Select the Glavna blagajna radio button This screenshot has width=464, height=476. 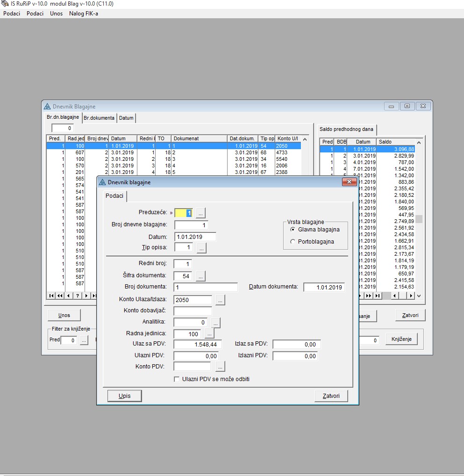tap(293, 230)
